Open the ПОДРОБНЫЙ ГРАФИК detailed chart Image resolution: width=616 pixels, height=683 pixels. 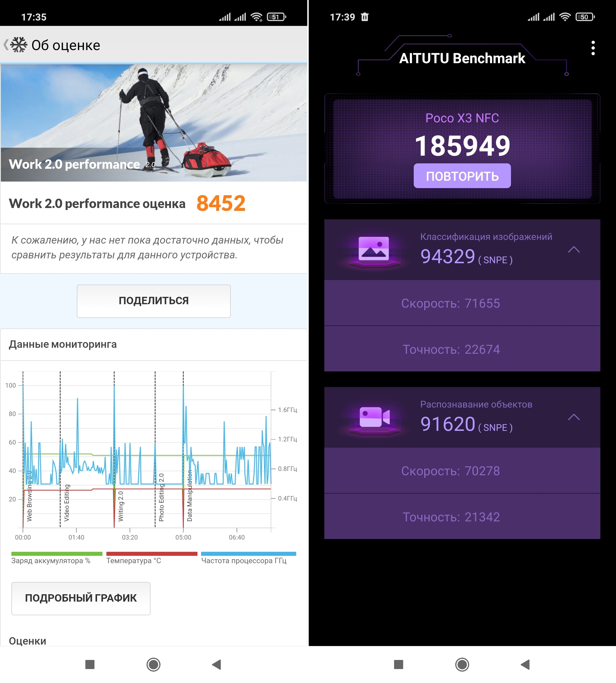coord(81,598)
